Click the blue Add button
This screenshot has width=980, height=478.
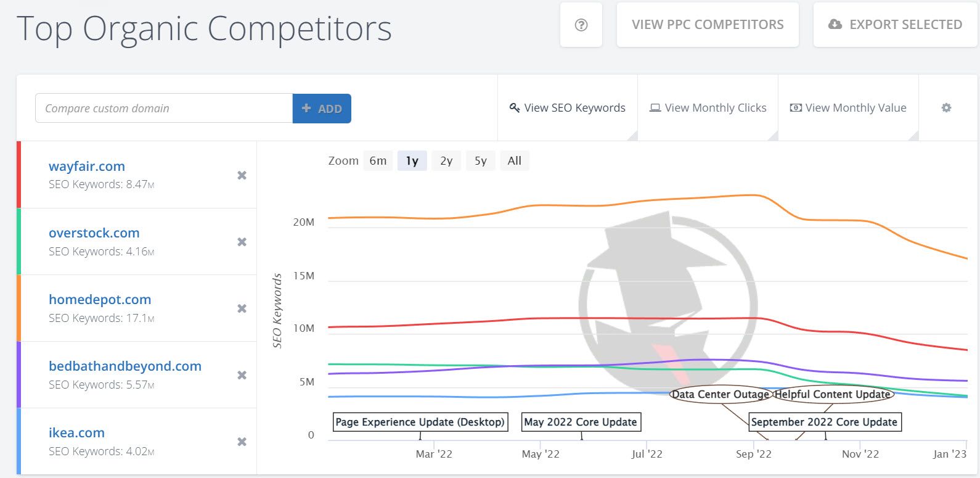point(322,109)
